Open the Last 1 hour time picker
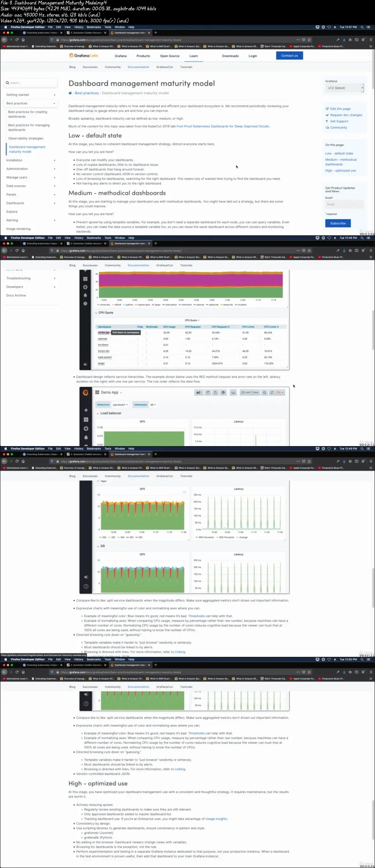Viewport: 375px width, 868px height. click(x=250, y=392)
